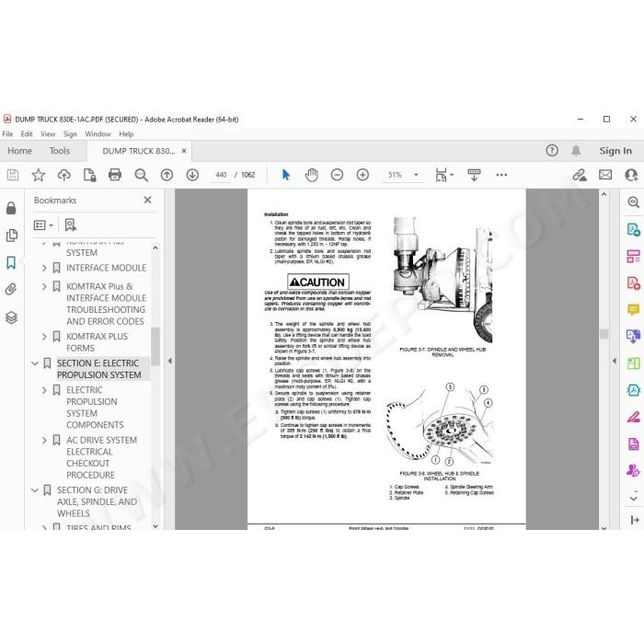Select the INTERFACE MODULE bookmark text

pyautogui.click(x=106, y=268)
